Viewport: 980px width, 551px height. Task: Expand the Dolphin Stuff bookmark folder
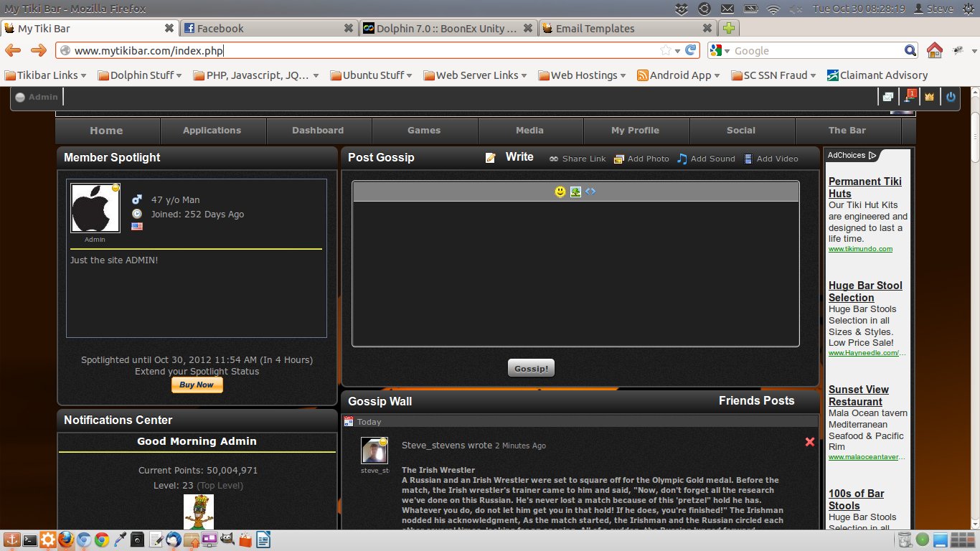pos(139,75)
